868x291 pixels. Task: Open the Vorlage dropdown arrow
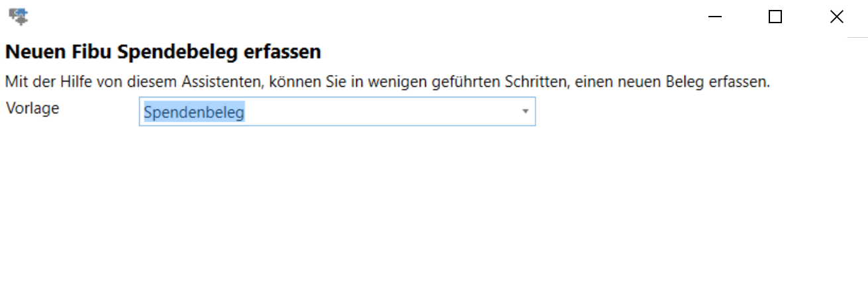(x=525, y=112)
